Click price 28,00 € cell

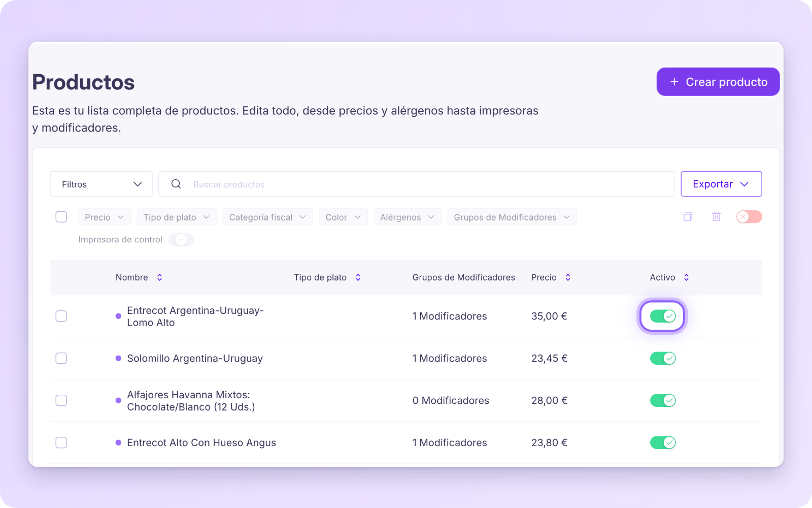[549, 400]
